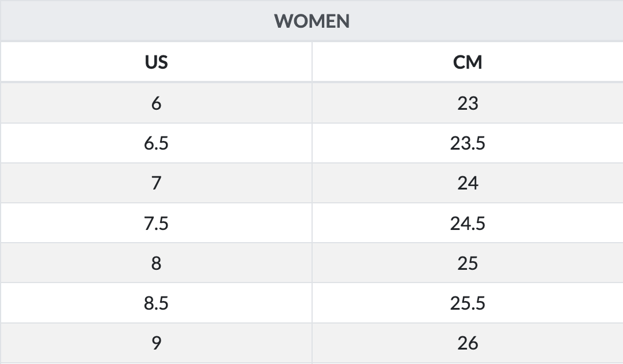Select US size 6 cell
This screenshot has width=623, height=364.
point(156,103)
